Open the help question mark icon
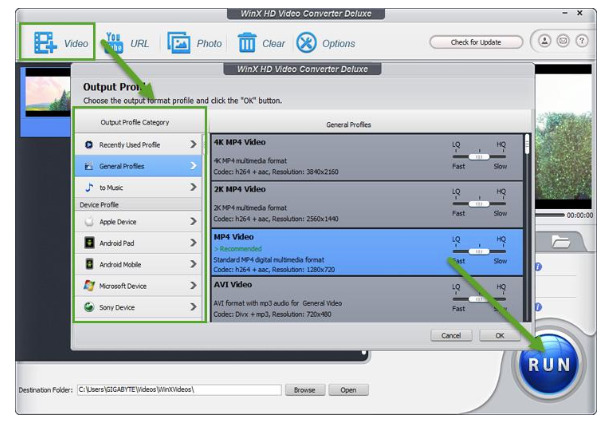 coord(582,40)
